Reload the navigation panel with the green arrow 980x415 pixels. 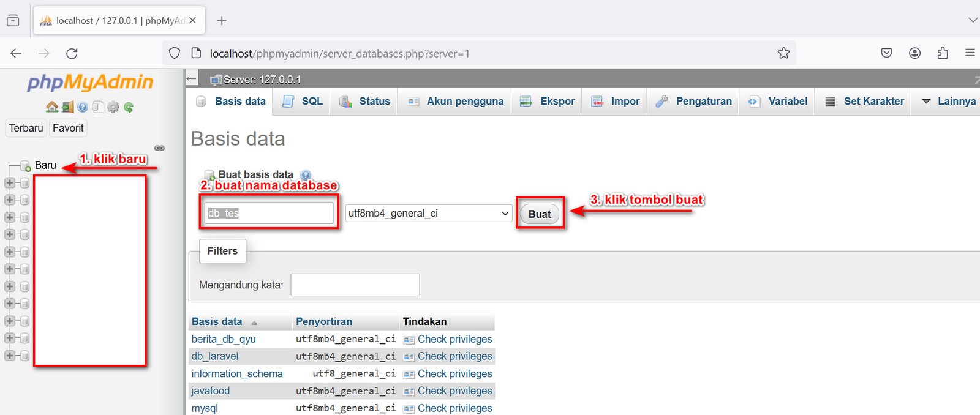click(129, 107)
